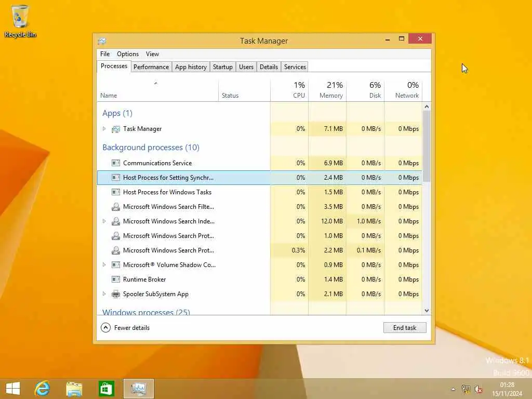Click the Microsoft Windows Search Filte... icon
The width and height of the screenshot is (532, 399).
[116, 207]
